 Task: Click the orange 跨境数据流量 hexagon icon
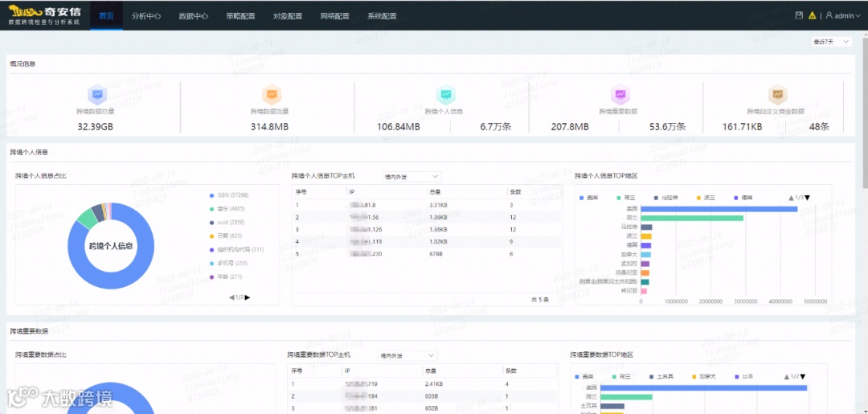(x=272, y=95)
